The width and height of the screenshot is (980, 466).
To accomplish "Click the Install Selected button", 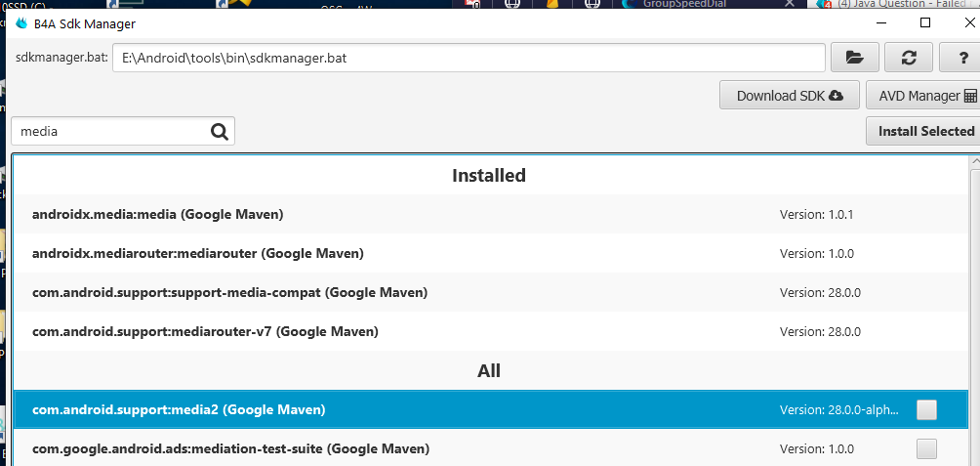I will tap(924, 131).
